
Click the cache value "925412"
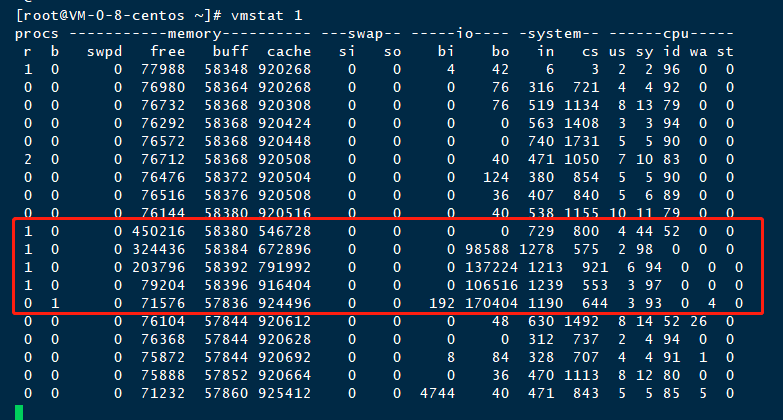pyautogui.click(x=285, y=393)
